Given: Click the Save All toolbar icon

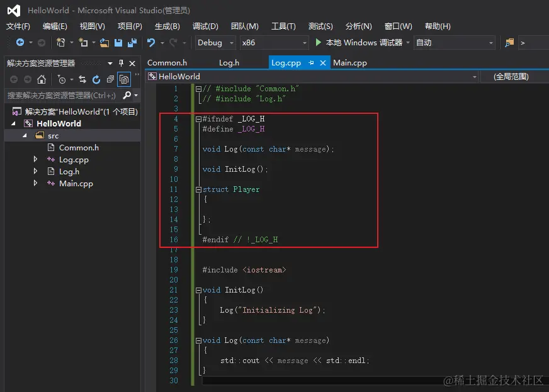Looking at the screenshot, I should tap(132, 43).
